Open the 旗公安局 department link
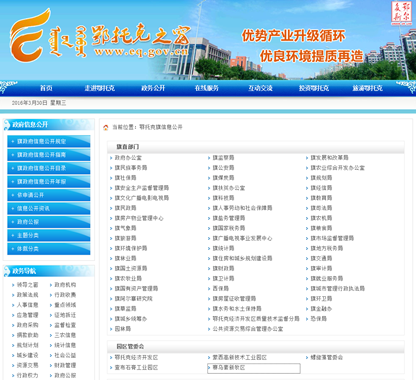 coord(223,168)
